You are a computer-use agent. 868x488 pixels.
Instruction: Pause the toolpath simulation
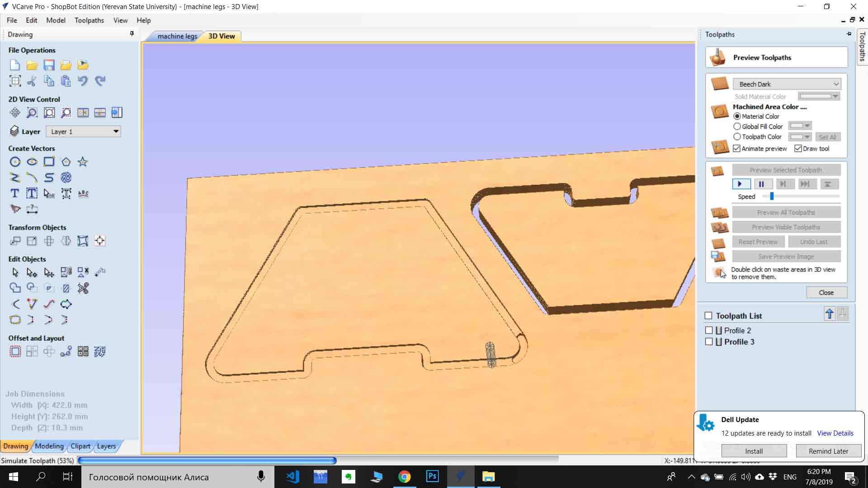[x=761, y=184]
